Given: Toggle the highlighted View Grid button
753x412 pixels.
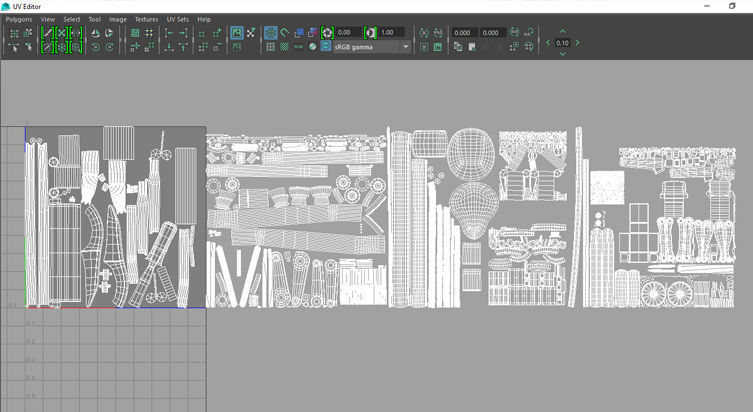Looking at the screenshot, I should [x=271, y=33].
